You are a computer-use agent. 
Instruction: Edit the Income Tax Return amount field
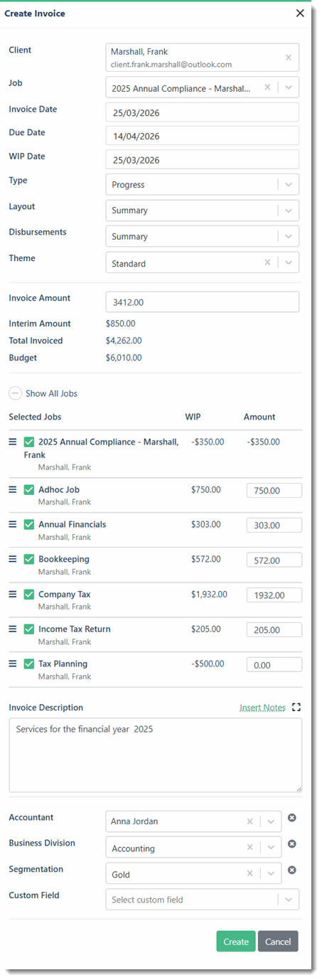coord(274,629)
